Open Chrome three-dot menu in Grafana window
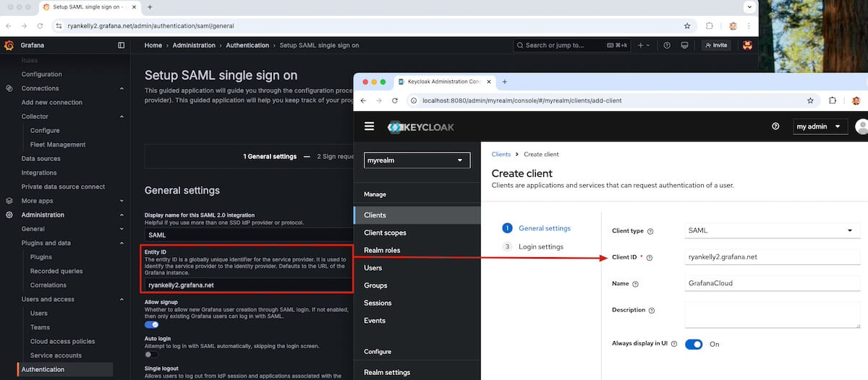 [x=750, y=25]
